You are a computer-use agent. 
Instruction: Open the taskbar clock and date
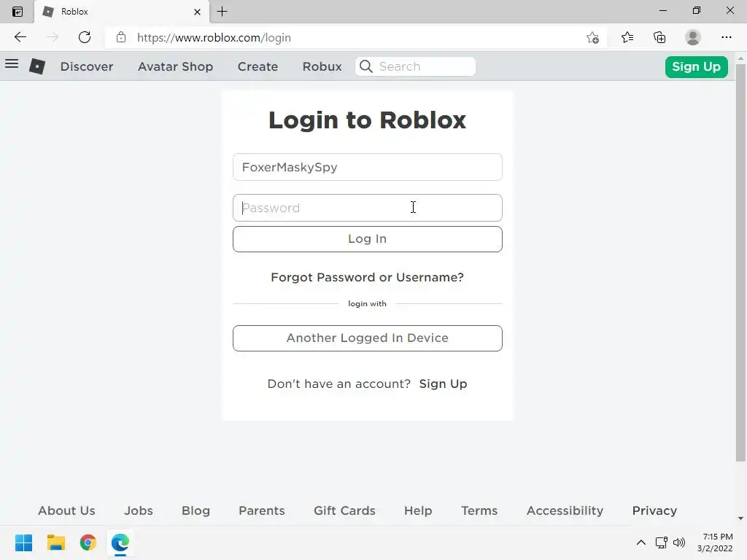(715, 542)
